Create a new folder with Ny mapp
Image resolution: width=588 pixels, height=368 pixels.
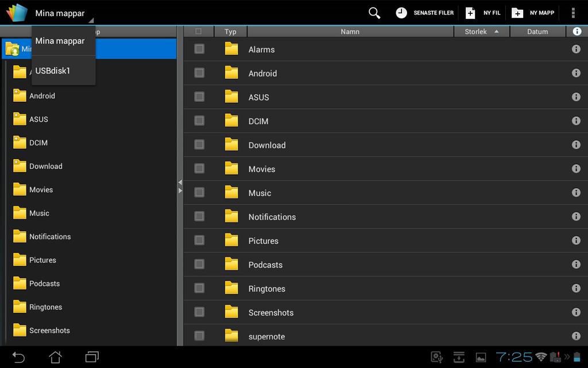[x=533, y=13]
